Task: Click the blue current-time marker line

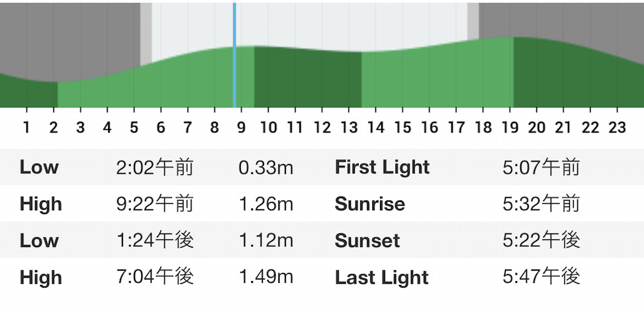Action: tap(234, 55)
